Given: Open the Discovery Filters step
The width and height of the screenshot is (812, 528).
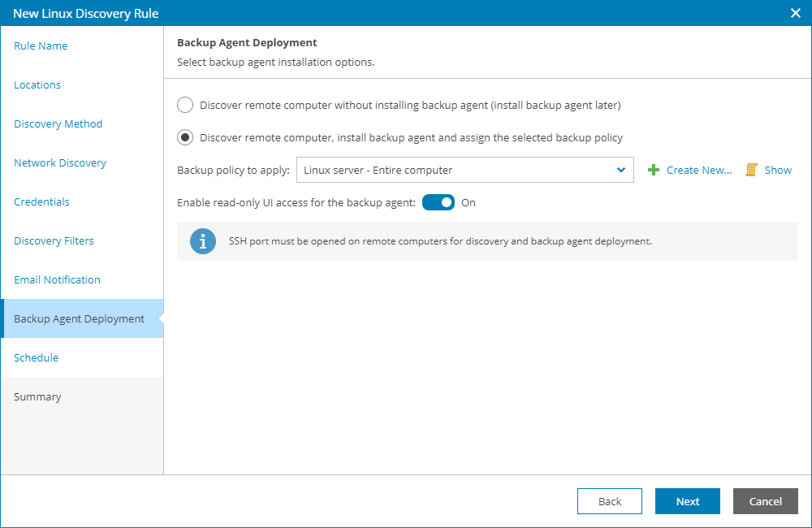Looking at the screenshot, I should [x=54, y=241].
